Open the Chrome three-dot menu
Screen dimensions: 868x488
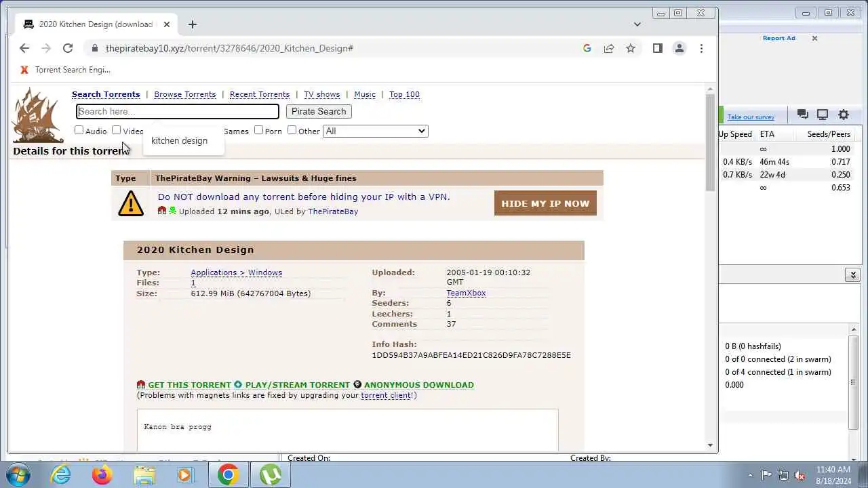click(x=701, y=48)
